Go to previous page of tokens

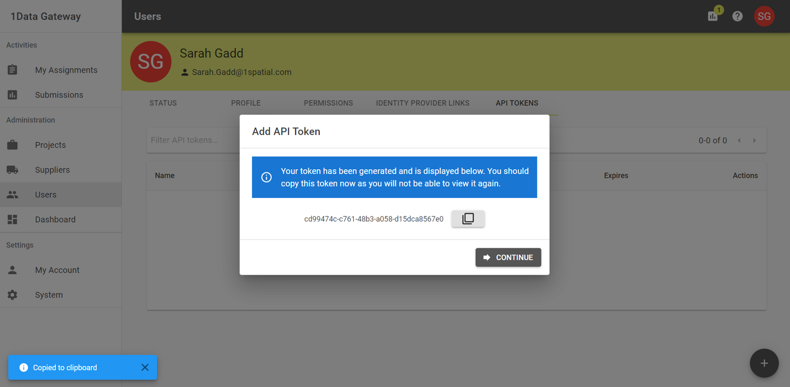click(x=739, y=141)
